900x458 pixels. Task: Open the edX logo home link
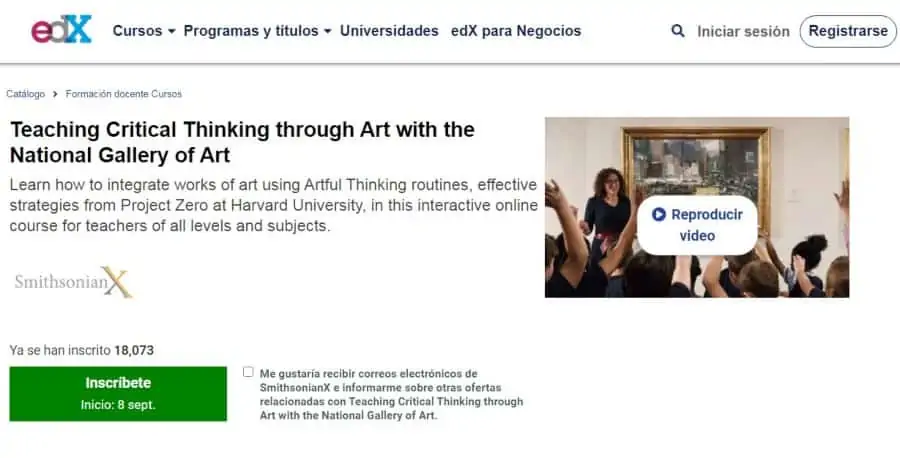tap(61, 30)
